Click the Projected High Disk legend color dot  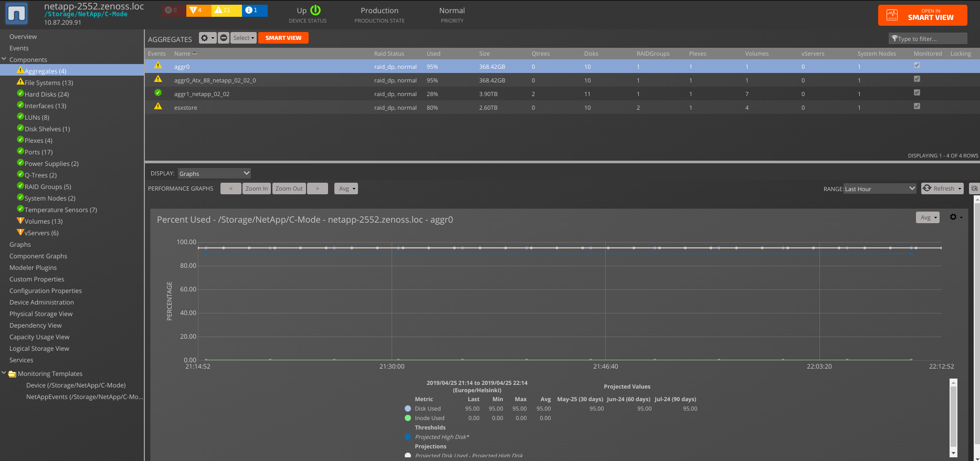(x=408, y=437)
